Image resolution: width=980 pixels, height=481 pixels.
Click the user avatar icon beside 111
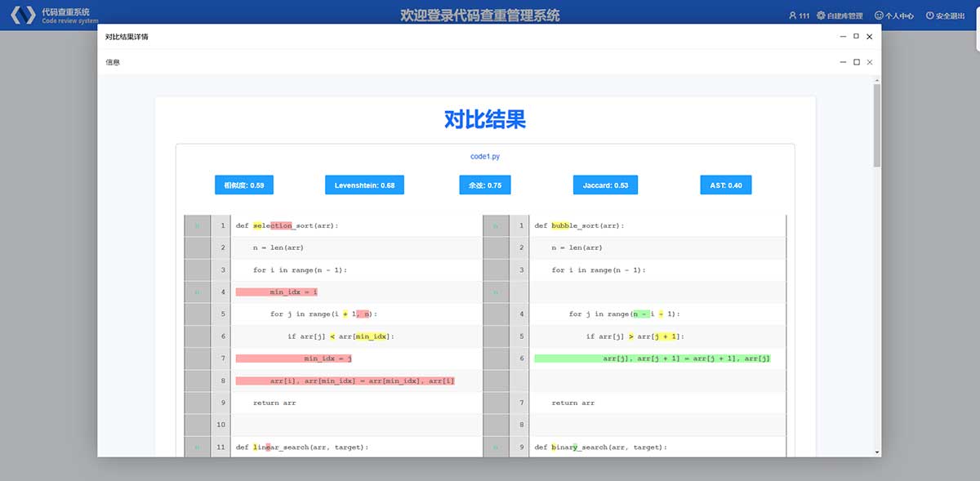[x=792, y=16]
